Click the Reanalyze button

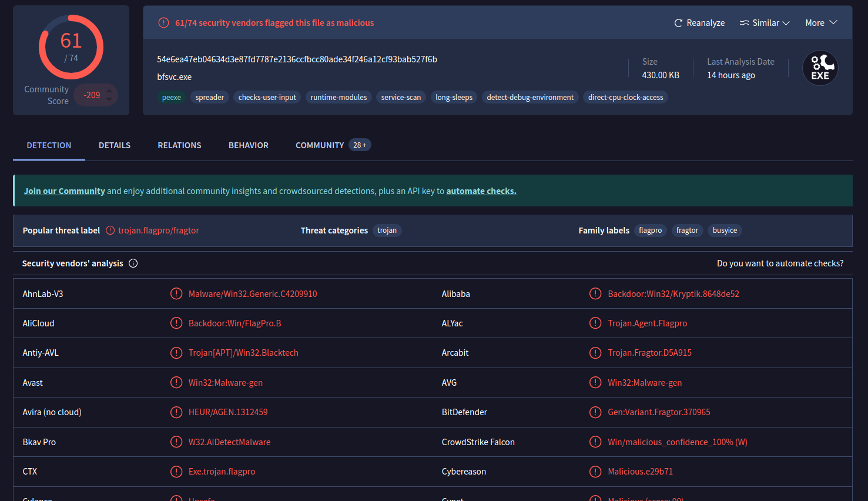(x=699, y=23)
